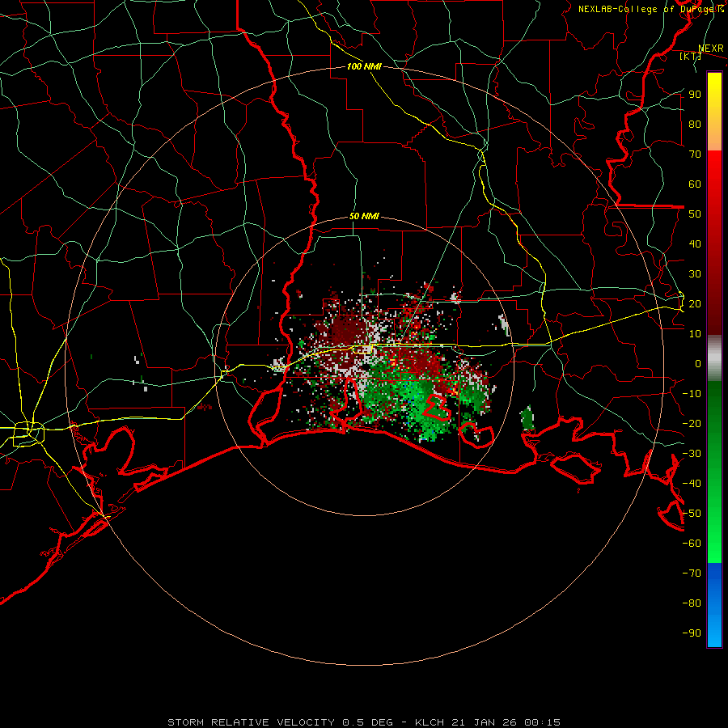Viewport: 728px width, 728px height.
Task: Click the -60 value on velocity scale
Action: click(692, 544)
